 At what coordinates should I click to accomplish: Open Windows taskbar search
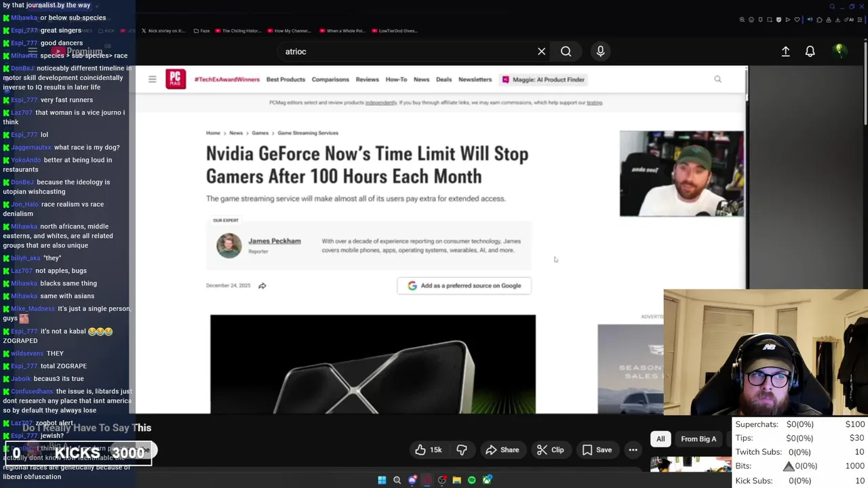click(397, 480)
